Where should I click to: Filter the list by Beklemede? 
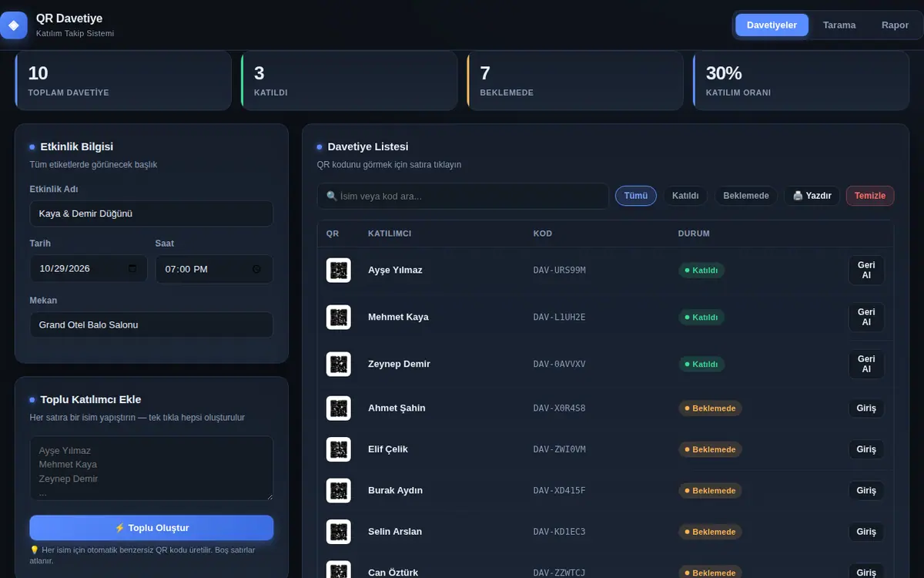746,196
